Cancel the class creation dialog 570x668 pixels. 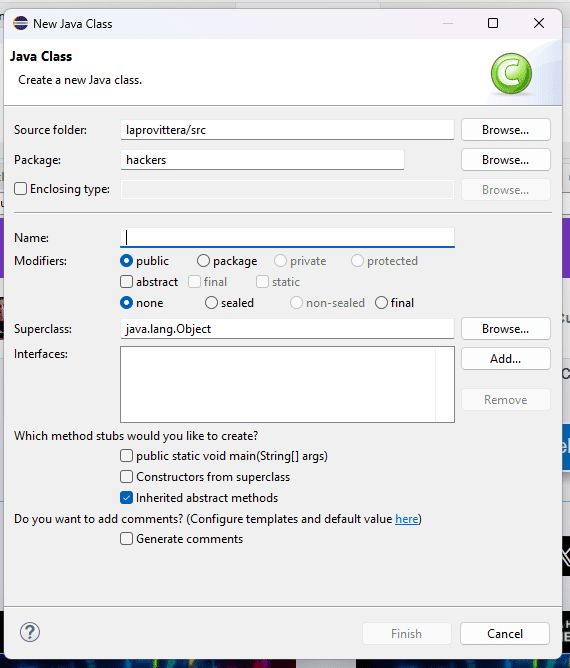tap(505, 633)
